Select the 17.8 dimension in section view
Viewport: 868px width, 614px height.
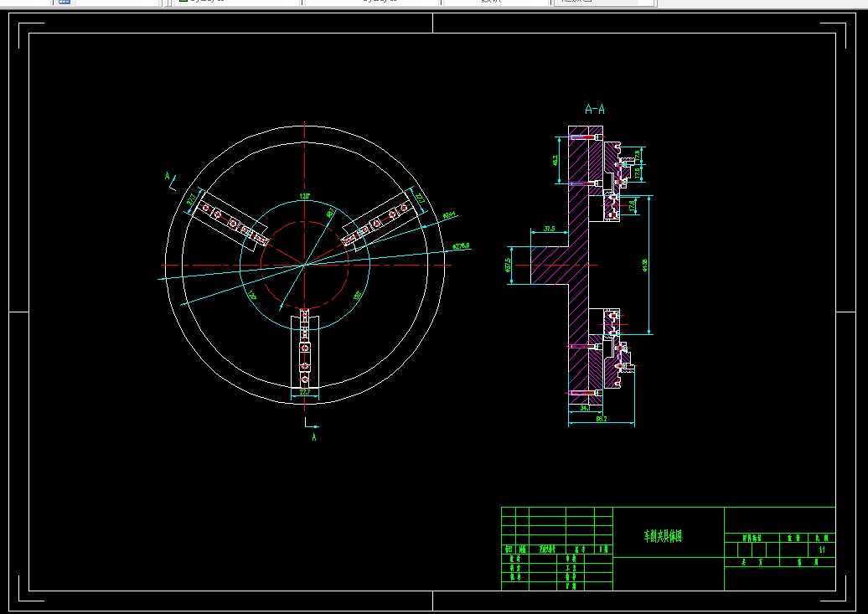(632, 205)
